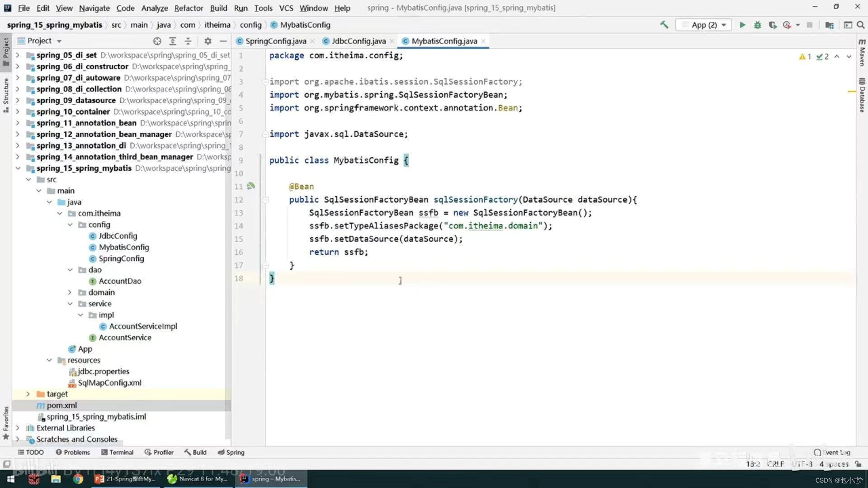Switch to JdbcConfig.java tab
This screenshot has height=488, width=868.
coord(359,41)
